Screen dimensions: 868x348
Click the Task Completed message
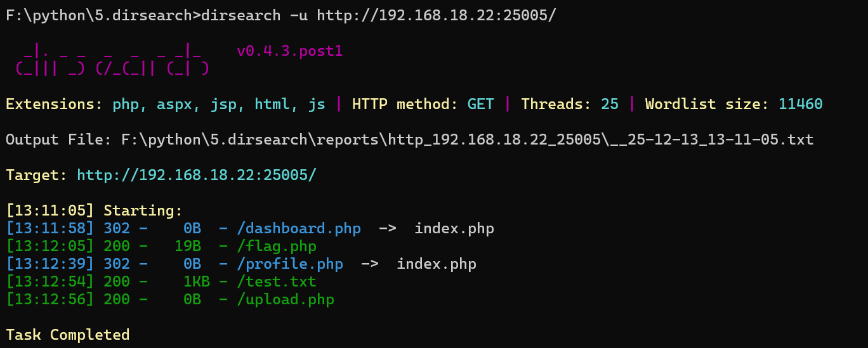point(68,335)
